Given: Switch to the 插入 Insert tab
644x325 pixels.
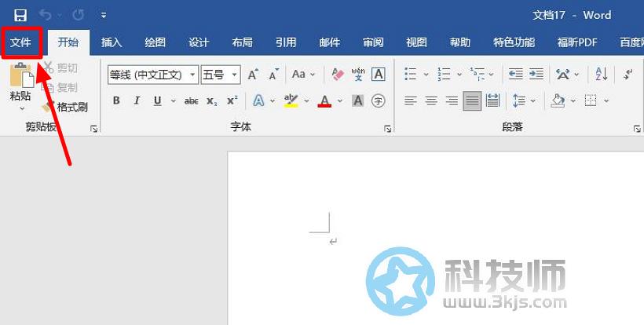Looking at the screenshot, I should (112, 42).
